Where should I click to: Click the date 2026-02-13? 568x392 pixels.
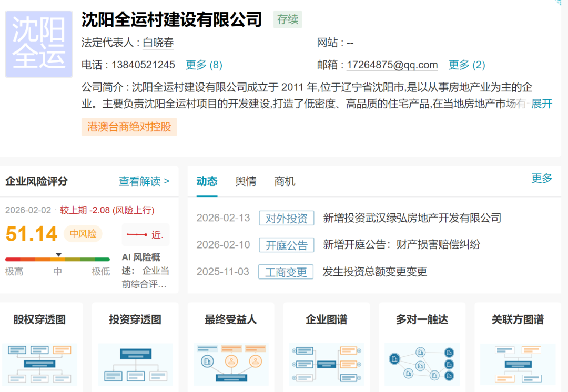tap(223, 218)
